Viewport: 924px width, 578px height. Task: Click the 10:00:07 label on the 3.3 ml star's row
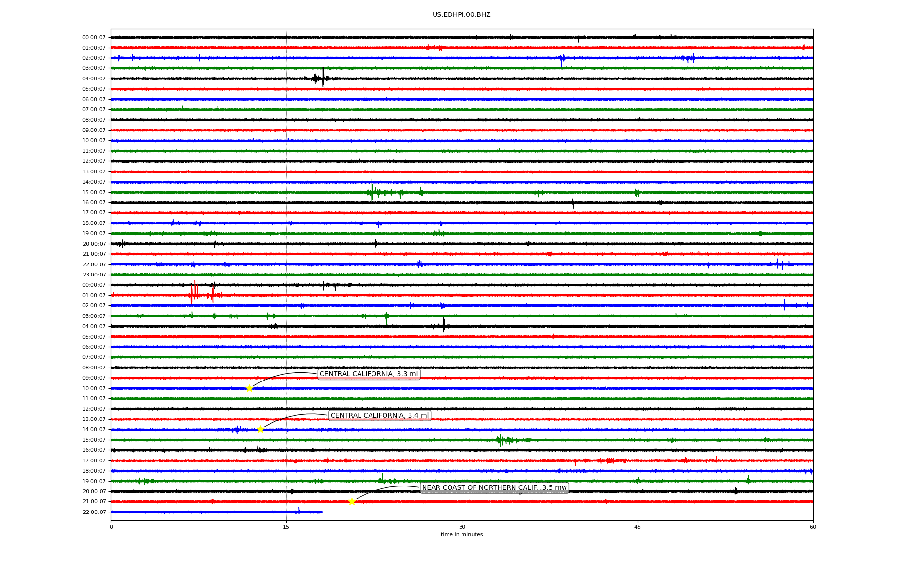(x=94, y=388)
